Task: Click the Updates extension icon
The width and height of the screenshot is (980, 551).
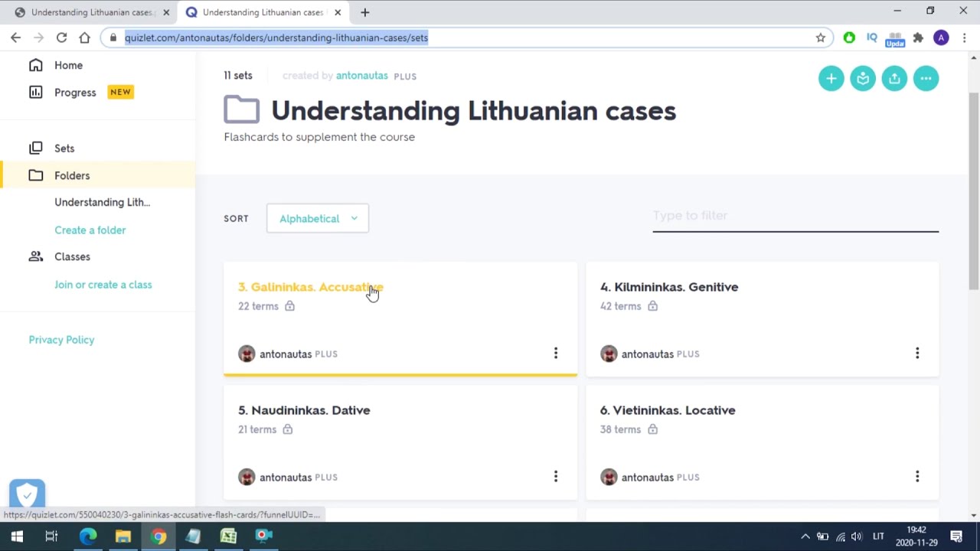Action: (895, 38)
